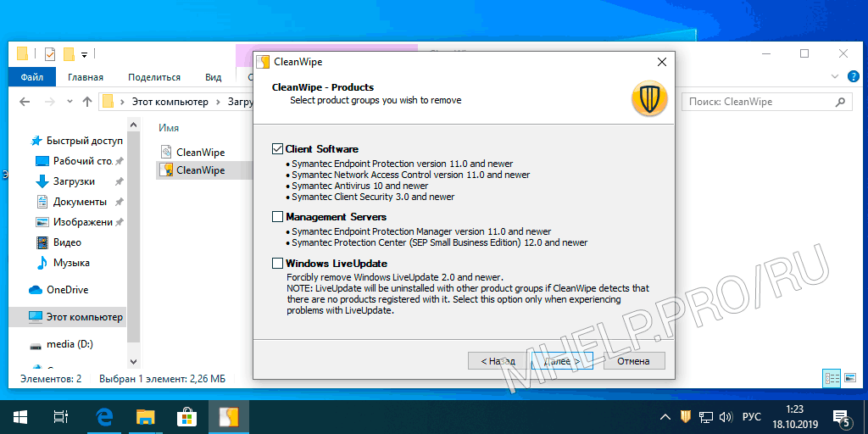Open the Windows Start menu

[x=21, y=416]
